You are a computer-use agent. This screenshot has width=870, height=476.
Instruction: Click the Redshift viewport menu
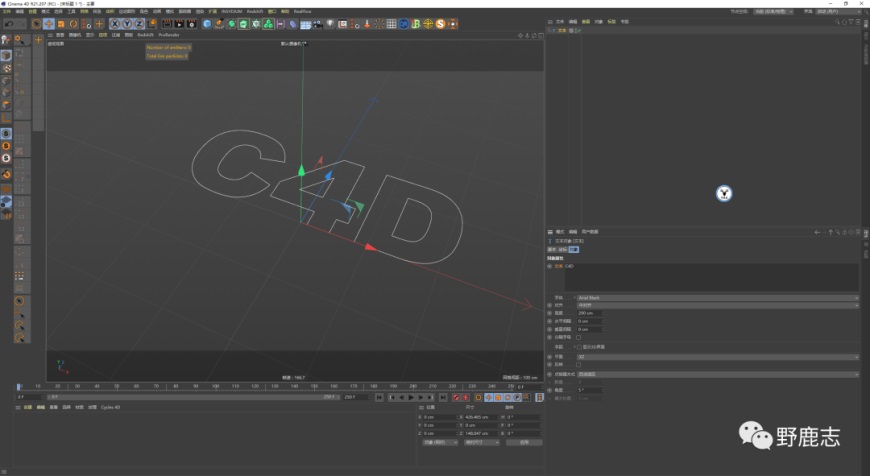point(145,35)
